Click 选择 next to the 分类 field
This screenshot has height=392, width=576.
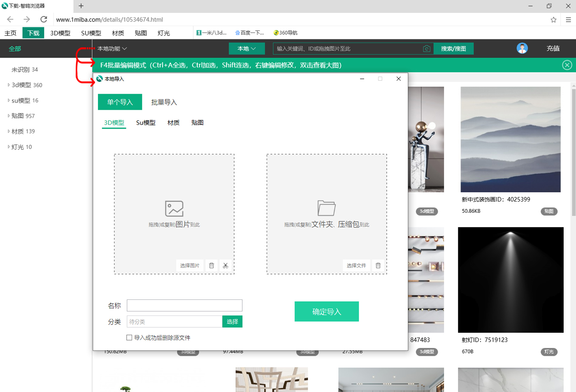click(232, 321)
